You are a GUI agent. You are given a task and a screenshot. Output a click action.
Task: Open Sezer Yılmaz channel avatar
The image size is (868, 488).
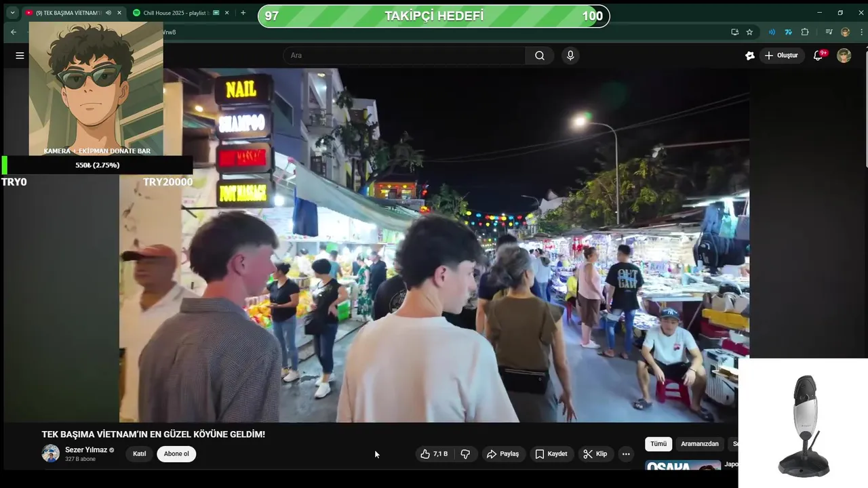pyautogui.click(x=51, y=453)
